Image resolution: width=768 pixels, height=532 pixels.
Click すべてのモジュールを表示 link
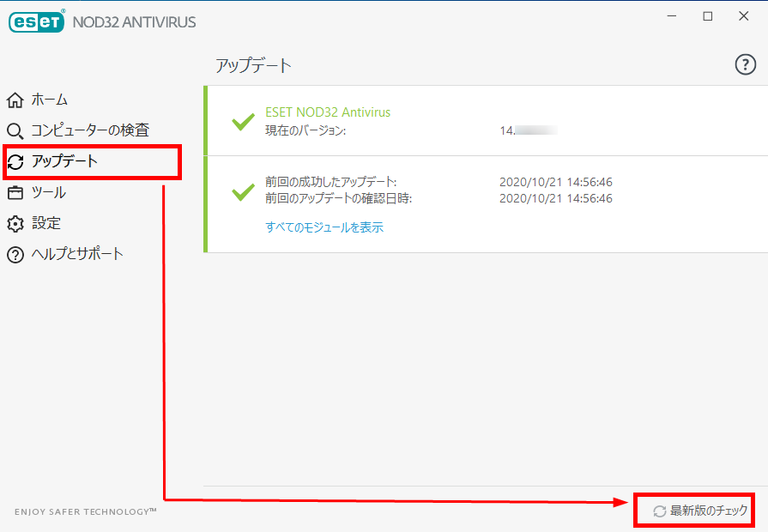(324, 227)
